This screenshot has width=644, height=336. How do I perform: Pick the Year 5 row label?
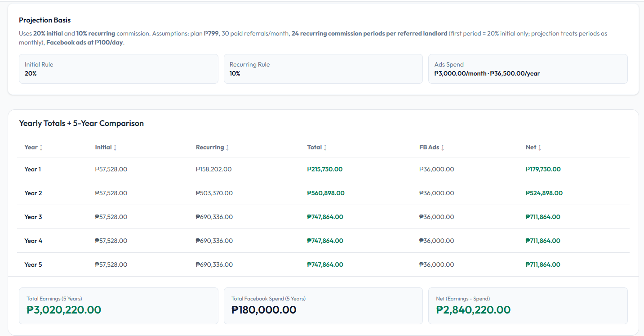33,265
